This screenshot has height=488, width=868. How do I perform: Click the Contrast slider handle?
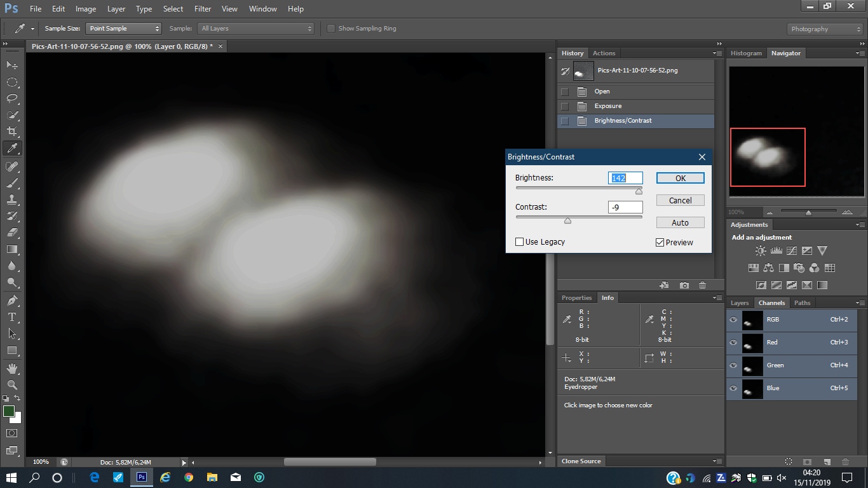[x=567, y=220]
